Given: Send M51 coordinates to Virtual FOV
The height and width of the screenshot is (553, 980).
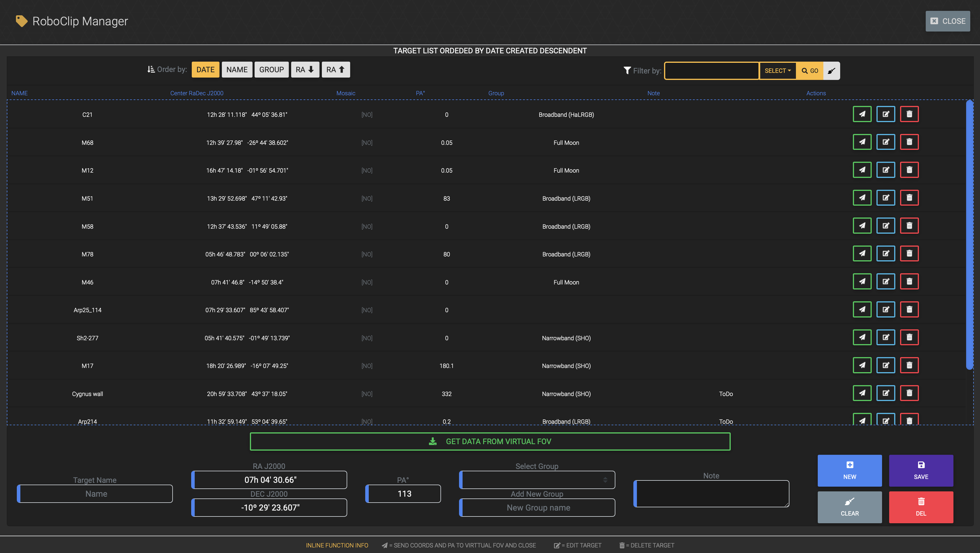Looking at the screenshot, I should pyautogui.click(x=862, y=198).
